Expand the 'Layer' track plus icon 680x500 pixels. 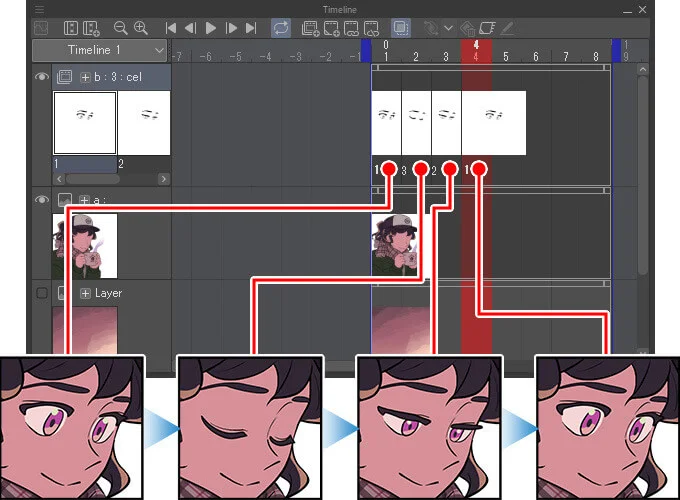coord(86,293)
